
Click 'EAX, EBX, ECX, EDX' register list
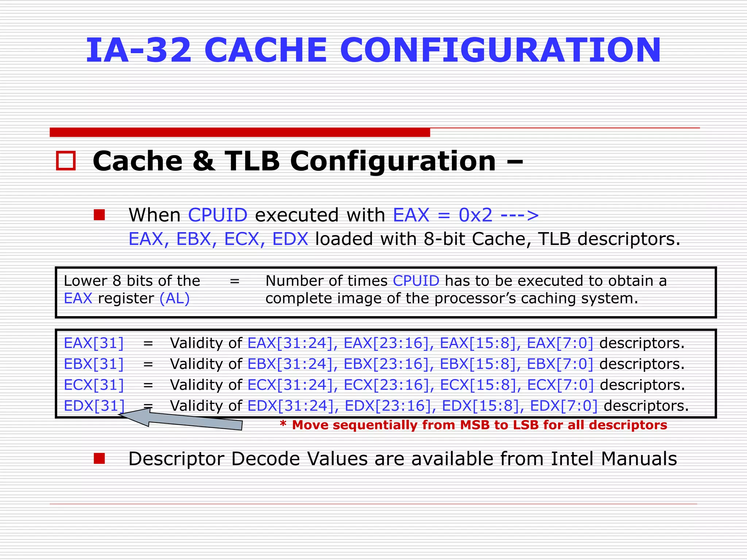pos(218,239)
